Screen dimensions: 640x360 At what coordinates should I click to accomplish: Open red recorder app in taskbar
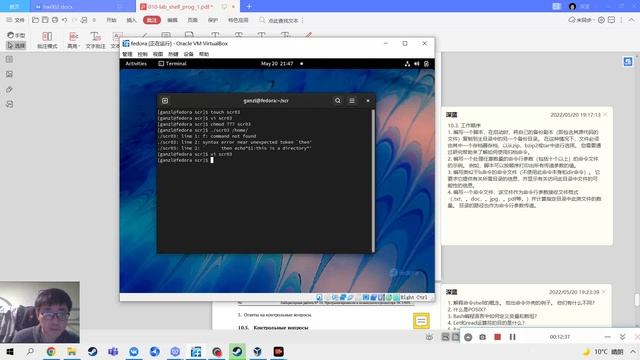pos(278,351)
